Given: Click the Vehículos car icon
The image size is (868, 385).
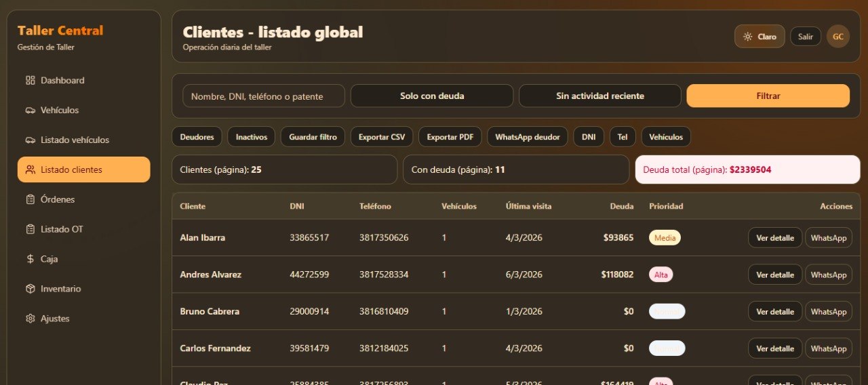Looking at the screenshot, I should (30, 110).
